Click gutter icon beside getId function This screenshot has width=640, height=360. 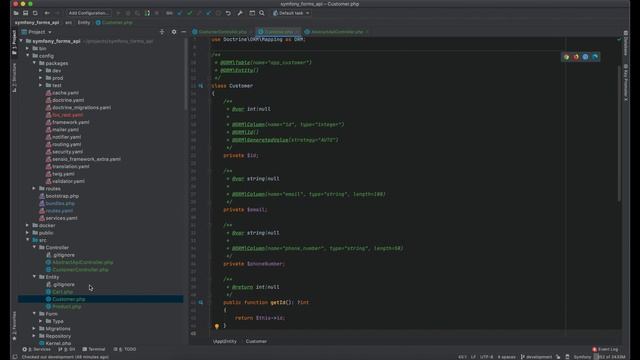tap(200, 302)
